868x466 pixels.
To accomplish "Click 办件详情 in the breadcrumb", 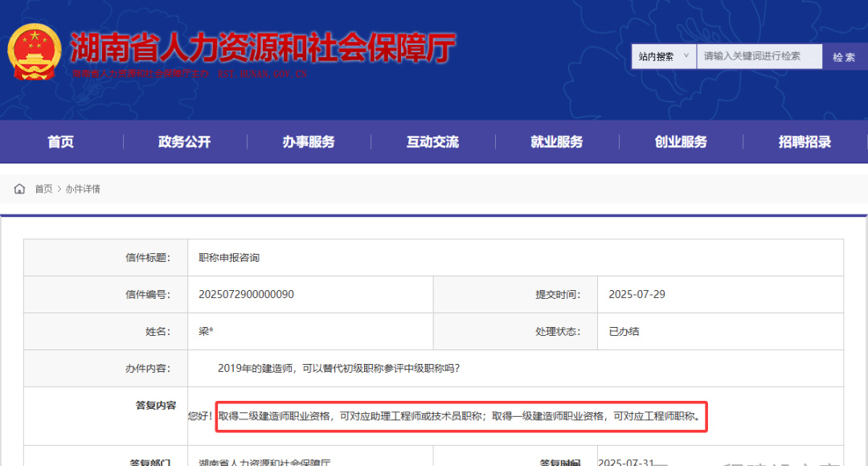I will (83, 189).
